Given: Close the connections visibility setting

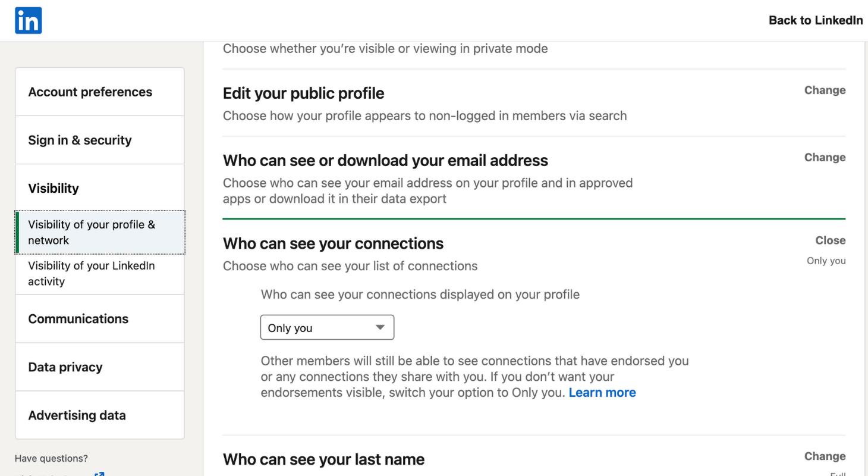Looking at the screenshot, I should [831, 240].
